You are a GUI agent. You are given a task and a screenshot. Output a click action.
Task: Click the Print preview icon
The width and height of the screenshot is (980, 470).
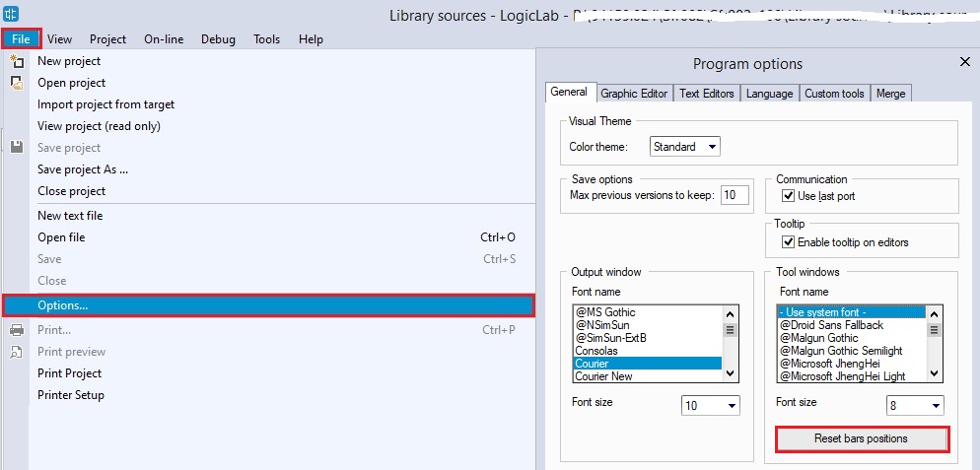point(17,352)
